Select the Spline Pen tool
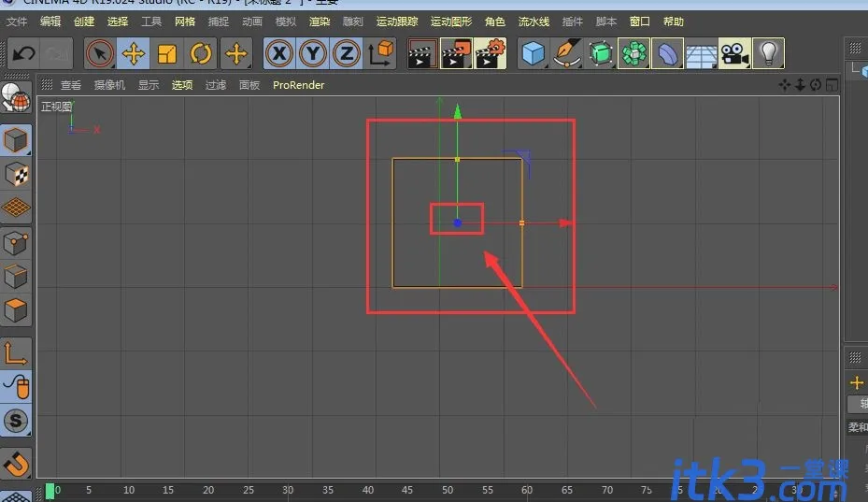The width and height of the screenshot is (868, 502). 567,53
